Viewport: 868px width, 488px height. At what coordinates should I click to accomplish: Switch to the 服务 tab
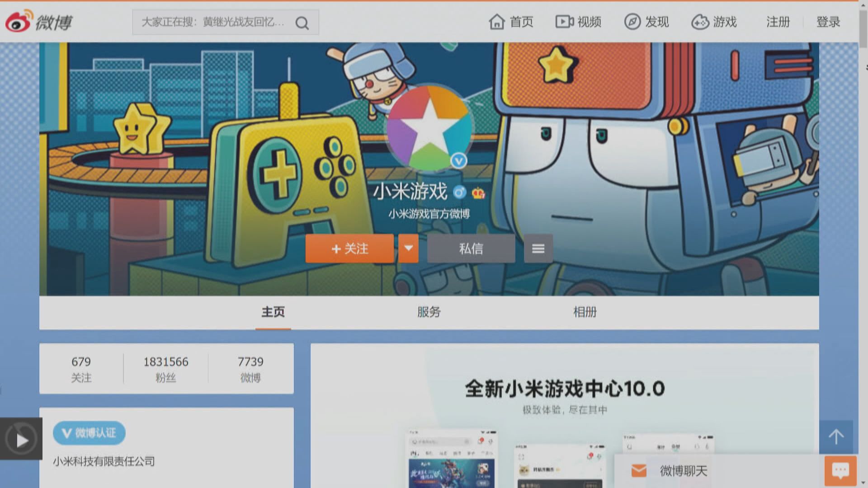[x=429, y=312]
